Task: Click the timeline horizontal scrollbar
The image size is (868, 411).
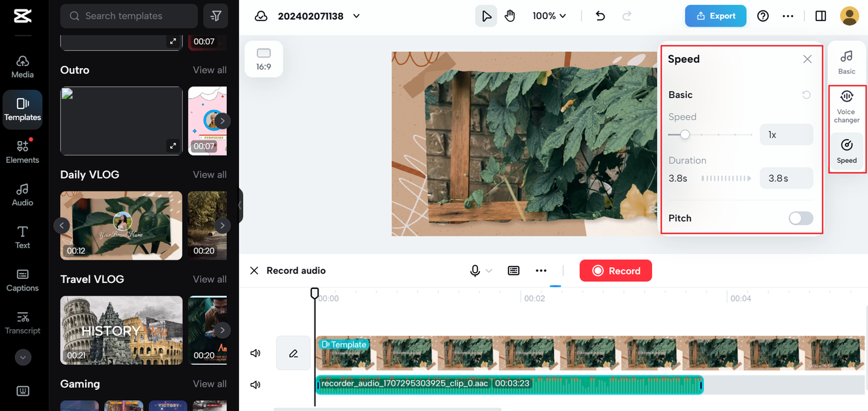Action: tap(387, 409)
